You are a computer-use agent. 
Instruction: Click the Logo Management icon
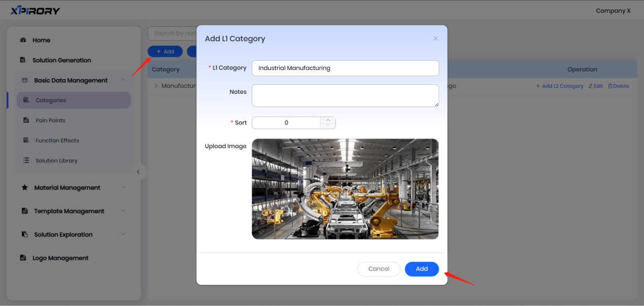tap(23, 258)
